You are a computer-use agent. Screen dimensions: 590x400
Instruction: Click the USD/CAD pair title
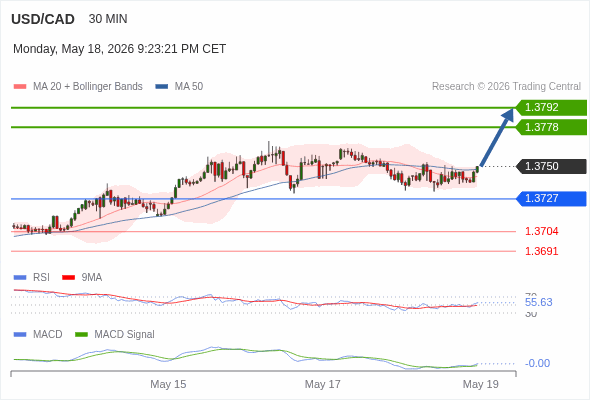43,19
